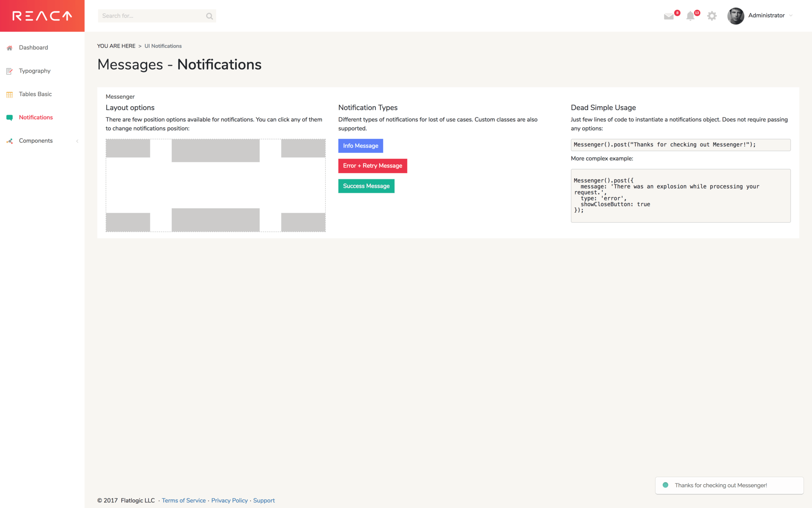This screenshot has width=812, height=508.
Task: Select the Notifications chat bubble icon
Action: point(9,117)
